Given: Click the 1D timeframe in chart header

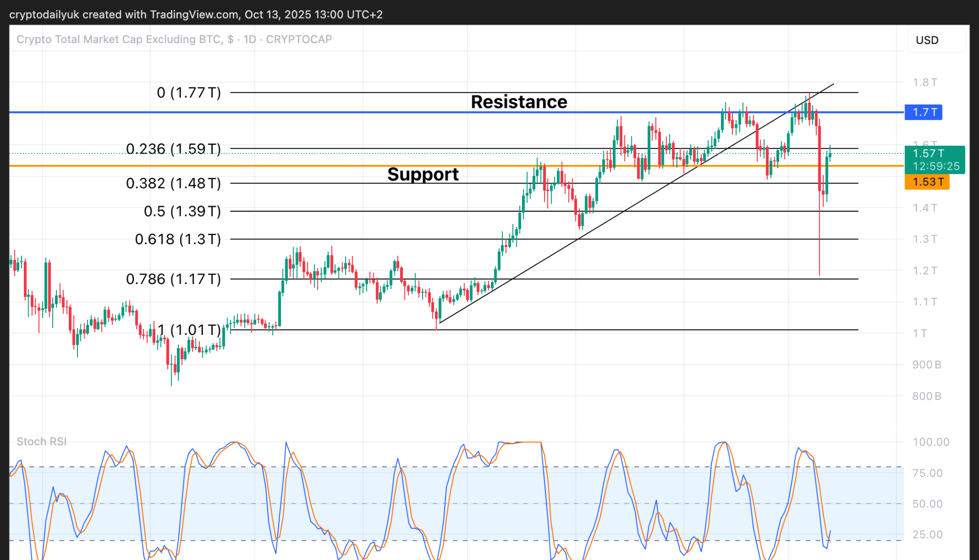Looking at the screenshot, I should point(250,39).
